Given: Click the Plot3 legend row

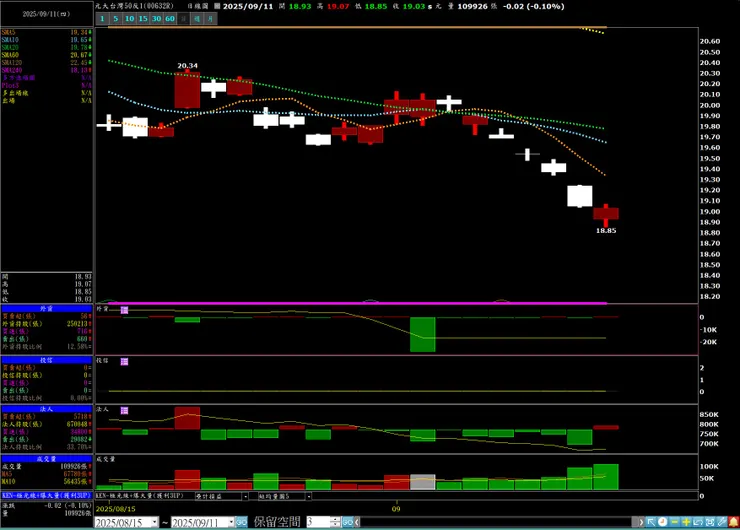Looking at the screenshot, I should (47, 85).
